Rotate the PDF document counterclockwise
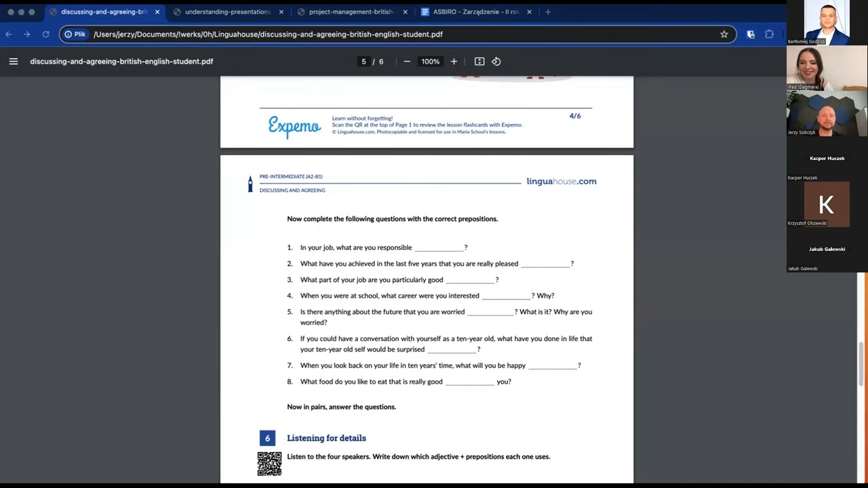The width and height of the screenshot is (868, 488). click(496, 61)
